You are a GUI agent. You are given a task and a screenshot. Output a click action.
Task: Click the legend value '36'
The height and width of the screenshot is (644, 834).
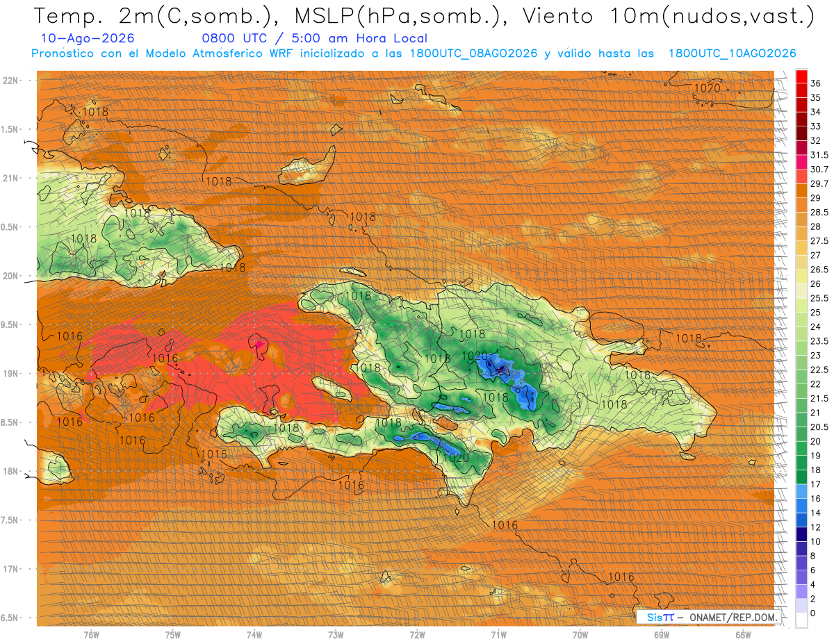[816, 83]
